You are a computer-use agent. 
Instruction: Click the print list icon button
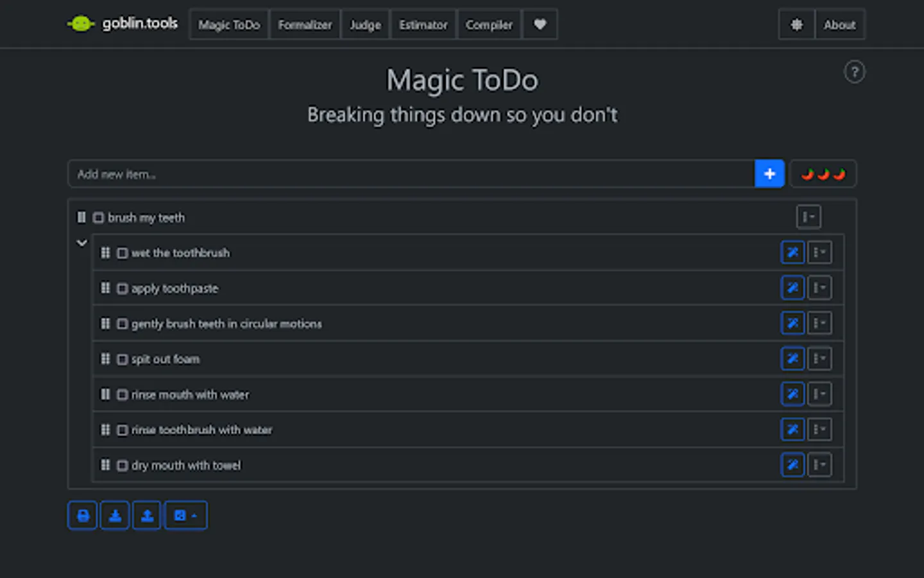[x=83, y=515]
